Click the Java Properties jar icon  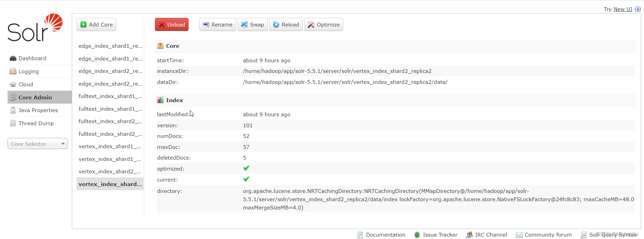point(13,110)
